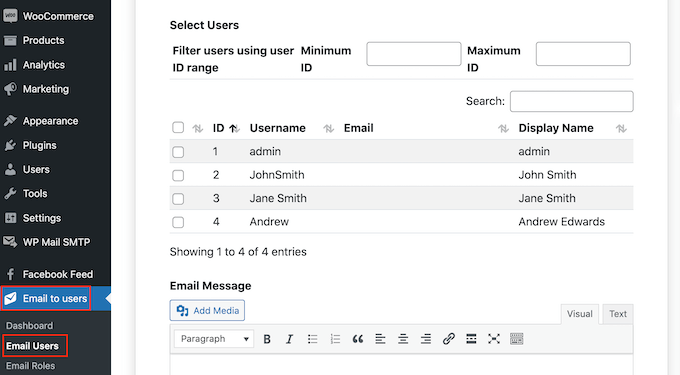Open the Dashboard submenu item
The height and width of the screenshot is (375, 680).
click(29, 326)
